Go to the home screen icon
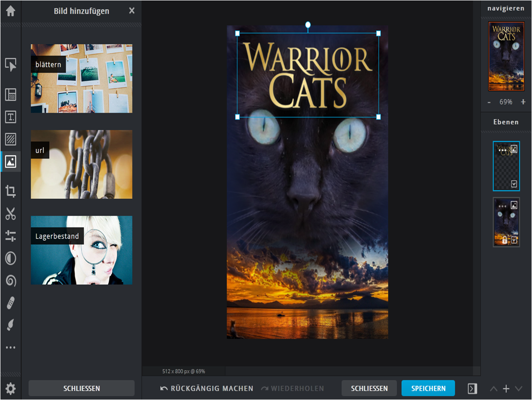The height and width of the screenshot is (400, 532). click(x=11, y=11)
